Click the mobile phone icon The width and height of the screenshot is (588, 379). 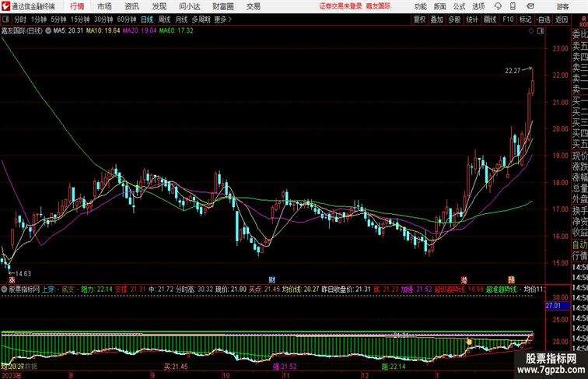pyautogui.click(x=513, y=6)
